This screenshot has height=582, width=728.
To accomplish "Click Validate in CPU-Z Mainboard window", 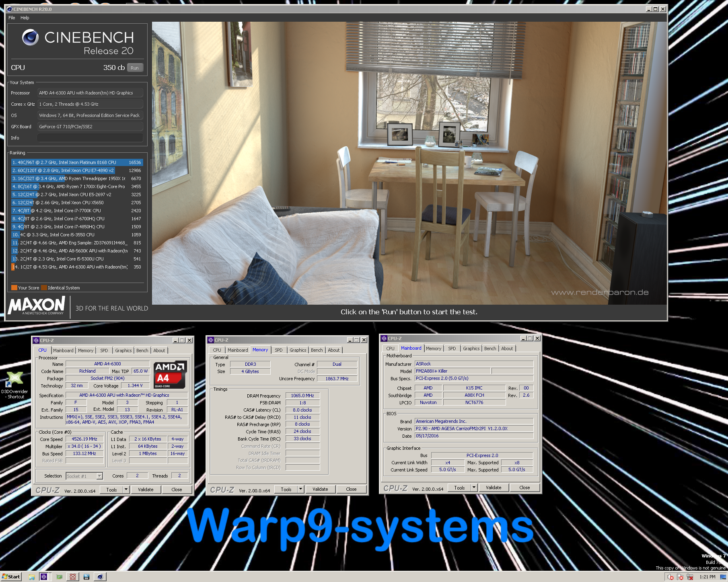I will (x=494, y=488).
